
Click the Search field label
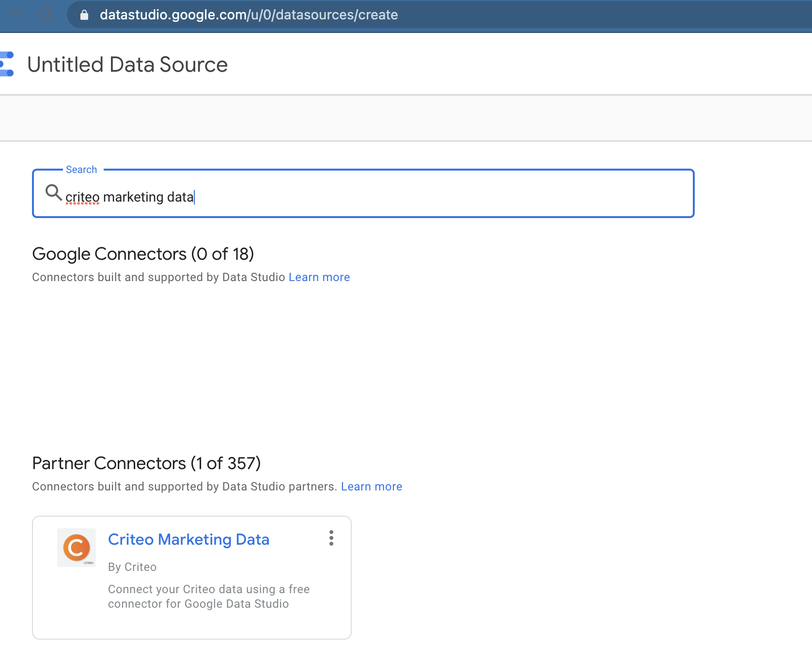(81, 170)
